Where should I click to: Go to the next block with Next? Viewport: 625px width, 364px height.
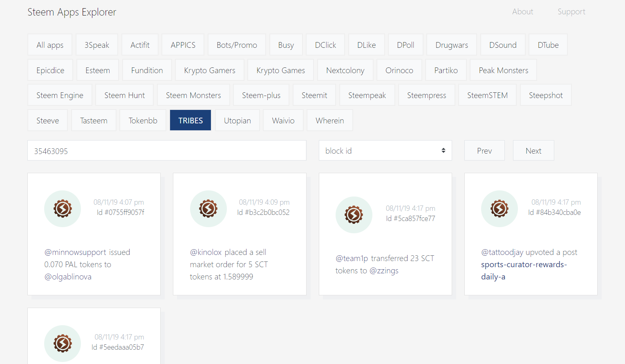[x=533, y=151]
